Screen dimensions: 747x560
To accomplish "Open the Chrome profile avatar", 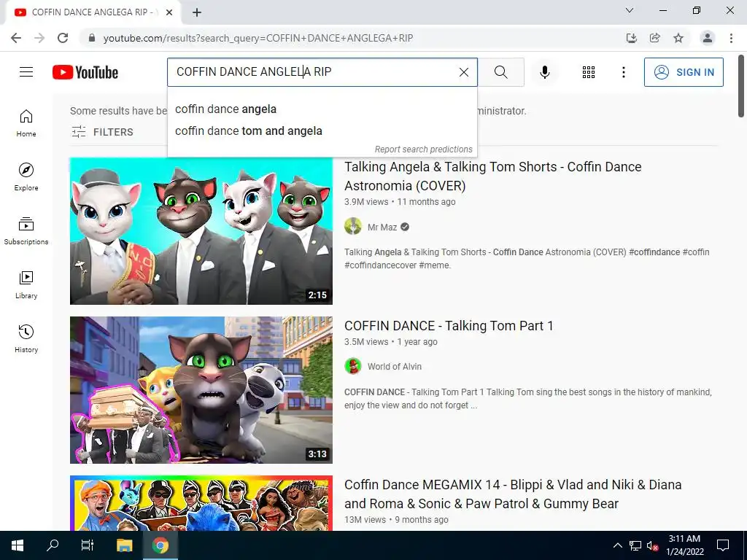I will click(708, 38).
